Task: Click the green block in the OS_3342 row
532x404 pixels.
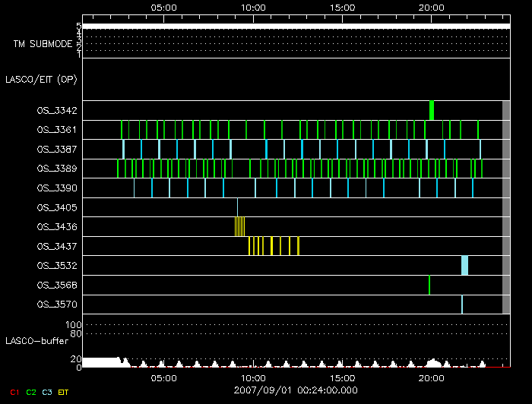Action: click(432, 110)
